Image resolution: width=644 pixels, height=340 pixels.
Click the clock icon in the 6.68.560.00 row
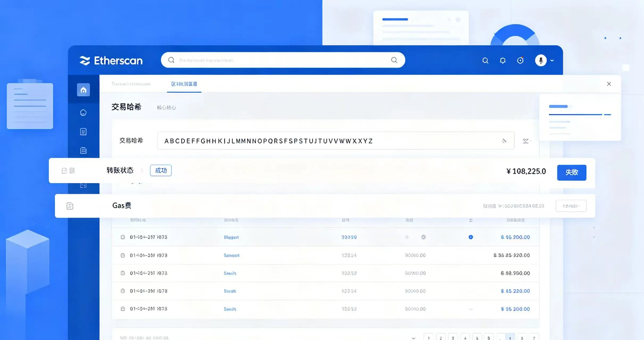pyautogui.click(x=123, y=273)
